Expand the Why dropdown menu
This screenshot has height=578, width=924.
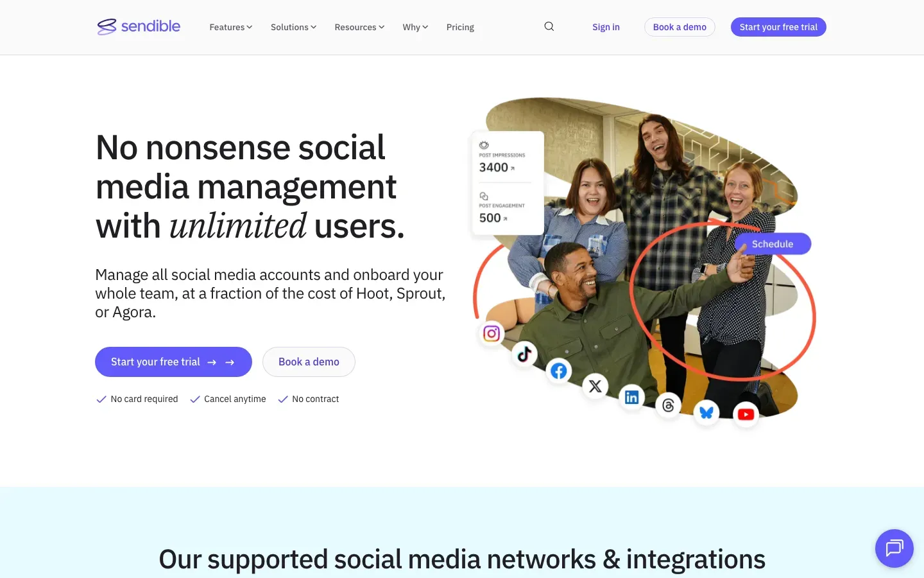click(x=415, y=27)
